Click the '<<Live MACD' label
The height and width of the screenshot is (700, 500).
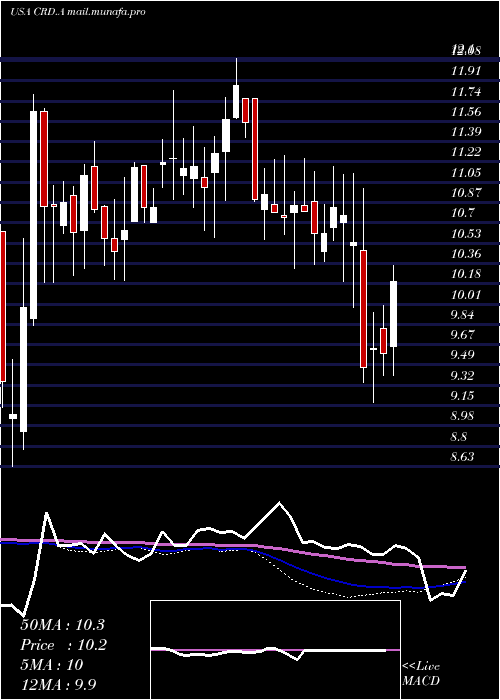(421, 674)
